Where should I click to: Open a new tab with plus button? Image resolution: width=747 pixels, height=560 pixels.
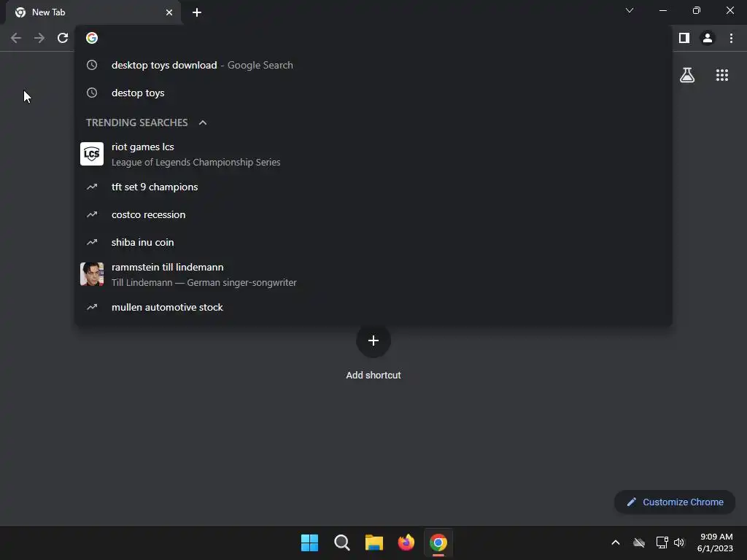[x=197, y=12]
